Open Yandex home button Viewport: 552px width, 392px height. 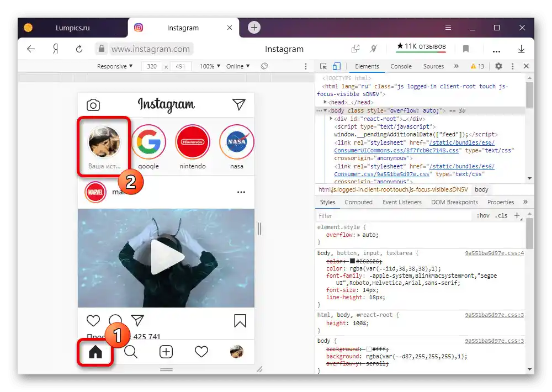[x=55, y=49]
